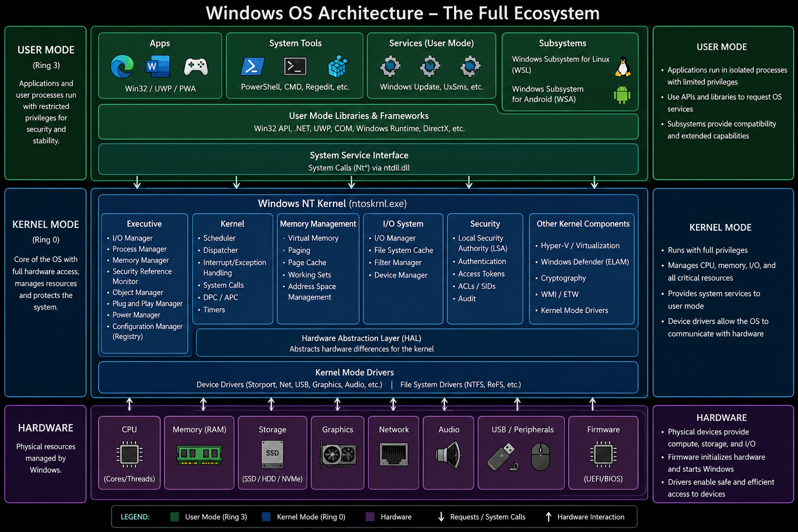Image resolution: width=798 pixels, height=532 pixels.
Task: Click the Virtual Memory list item
Action: click(313, 238)
